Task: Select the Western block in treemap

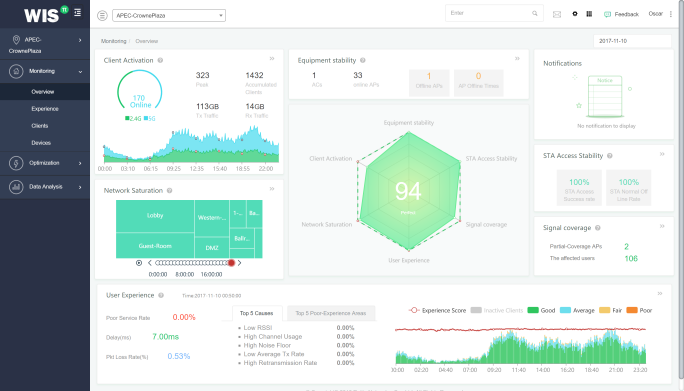Action: click(x=212, y=218)
